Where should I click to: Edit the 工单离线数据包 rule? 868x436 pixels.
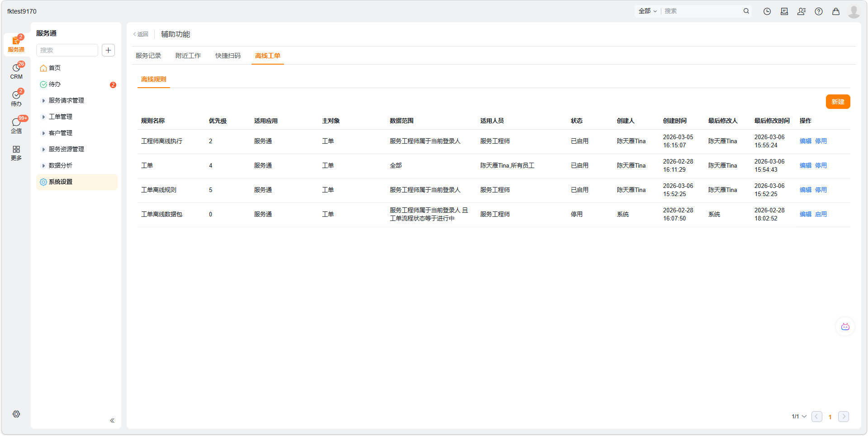click(x=806, y=214)
